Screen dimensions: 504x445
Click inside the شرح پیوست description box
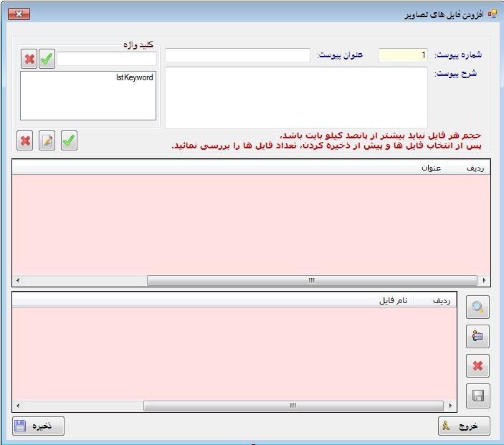296,97
